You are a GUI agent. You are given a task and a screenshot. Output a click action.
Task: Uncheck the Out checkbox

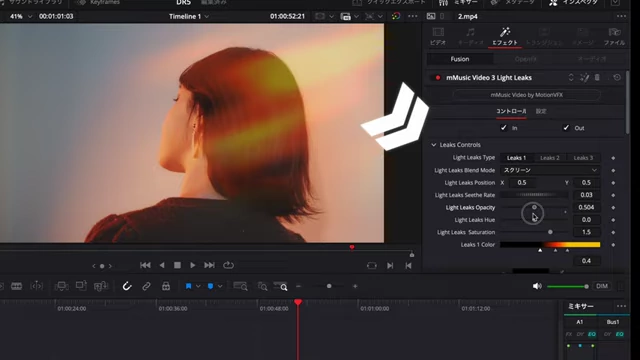(x=566, y=128)
